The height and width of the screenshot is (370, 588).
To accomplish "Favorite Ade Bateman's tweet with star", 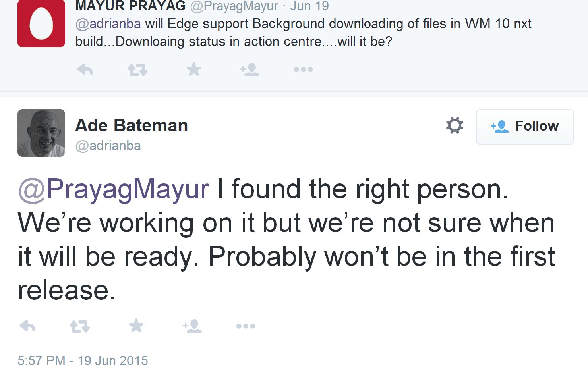I will coord(136,326).
